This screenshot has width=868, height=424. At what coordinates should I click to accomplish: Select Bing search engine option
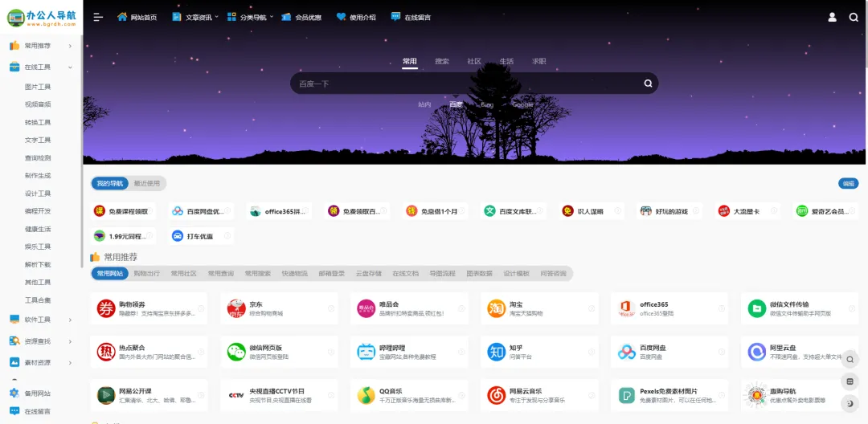(x=487, y=104)
